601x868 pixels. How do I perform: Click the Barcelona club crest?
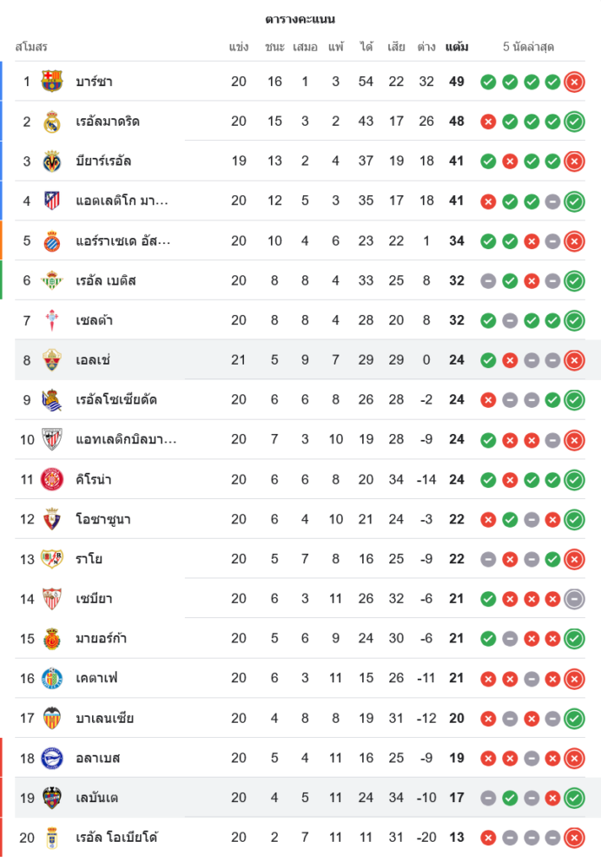point(52,82)
